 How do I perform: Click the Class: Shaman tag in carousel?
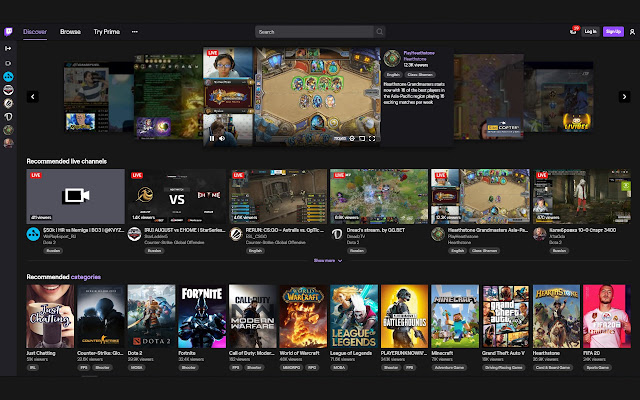pyautogui.click(x=420, y=75)
